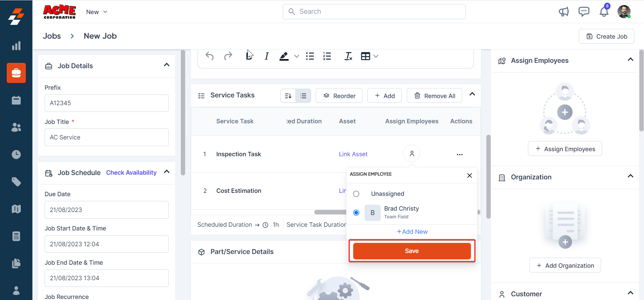Click the italic formatting icon
Screen dimensions: 644x300
click(x=267, y=56)
